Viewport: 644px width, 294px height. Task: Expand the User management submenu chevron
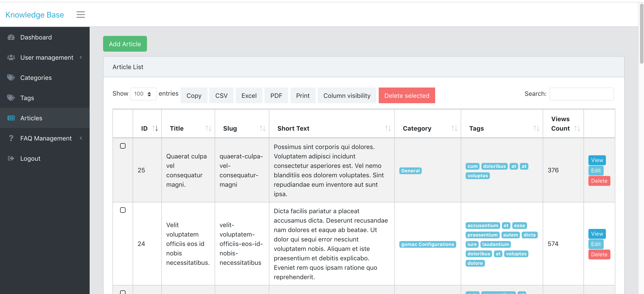pyautogui.click(x=80, y=57)
